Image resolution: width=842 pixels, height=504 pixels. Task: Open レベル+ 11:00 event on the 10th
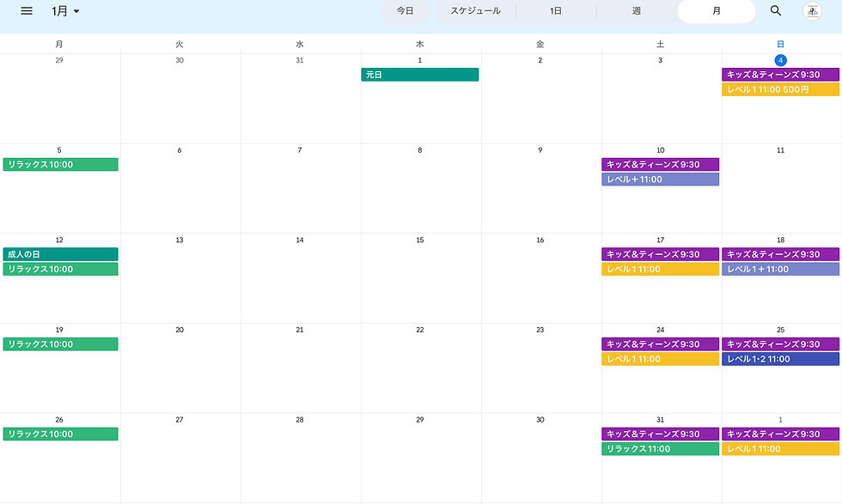660,179
